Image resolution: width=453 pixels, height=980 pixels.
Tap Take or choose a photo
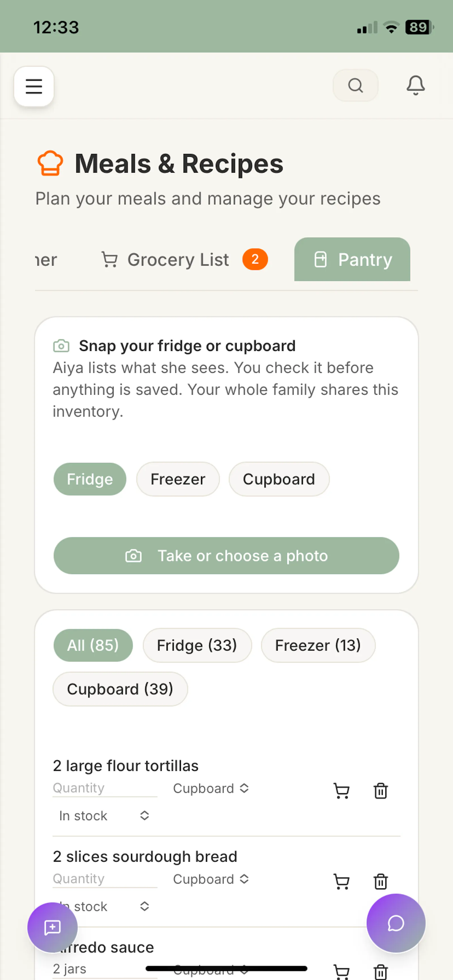click(226, 556)
